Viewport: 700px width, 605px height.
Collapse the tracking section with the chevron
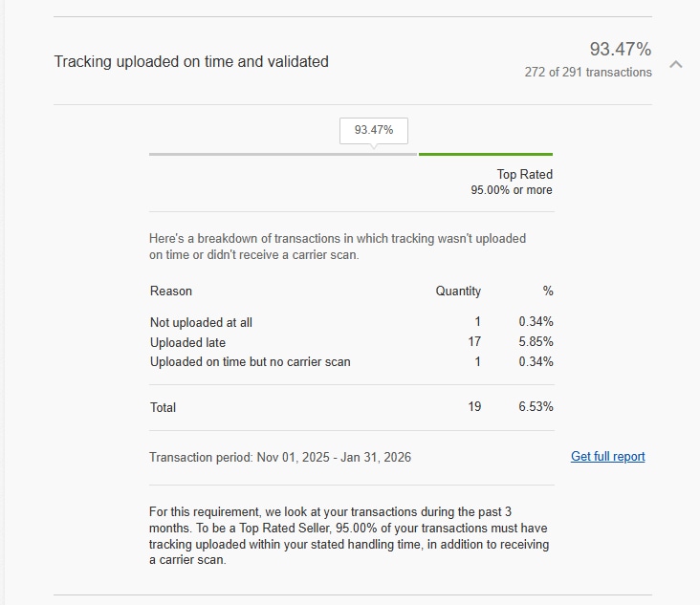676,64
